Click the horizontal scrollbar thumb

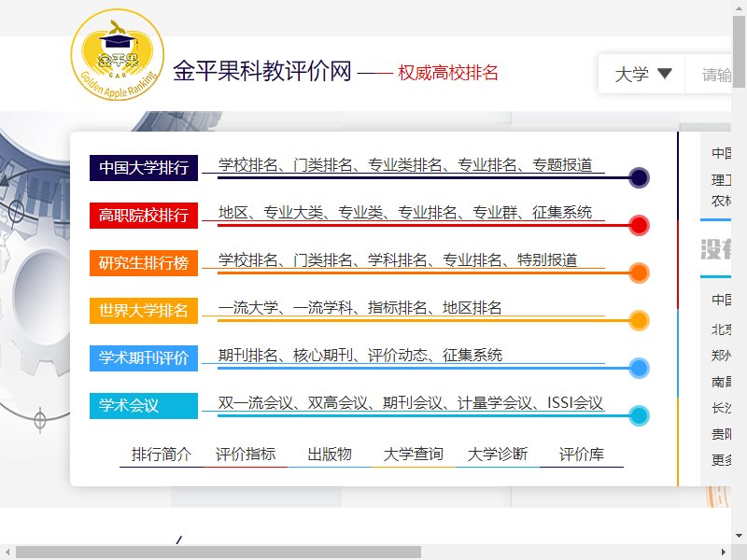(218, 553)
